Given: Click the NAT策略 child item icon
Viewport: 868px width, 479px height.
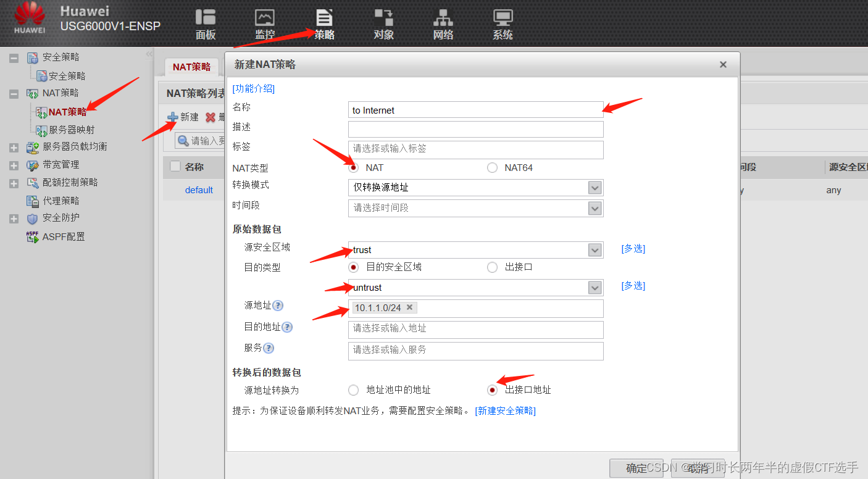Looking at the screenshot, I should click(x=42, y=112).
